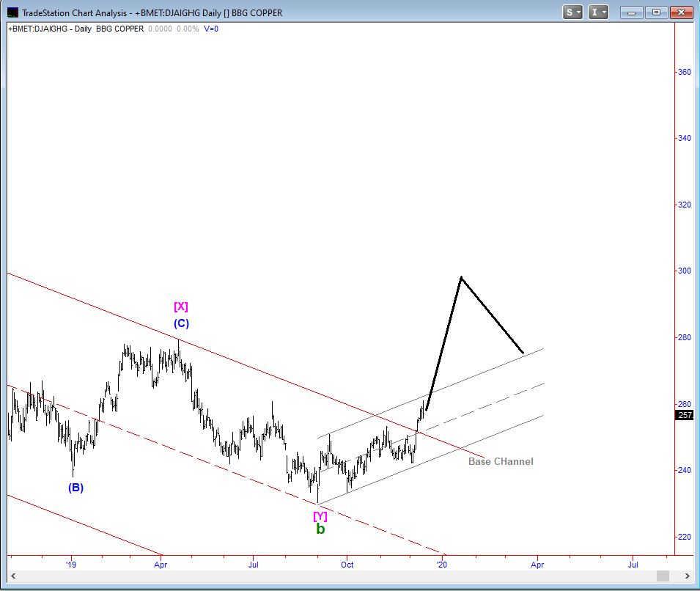Open the S dropdown button in title bar
This screenshot has height=591, width=700.
pos(572,12)
